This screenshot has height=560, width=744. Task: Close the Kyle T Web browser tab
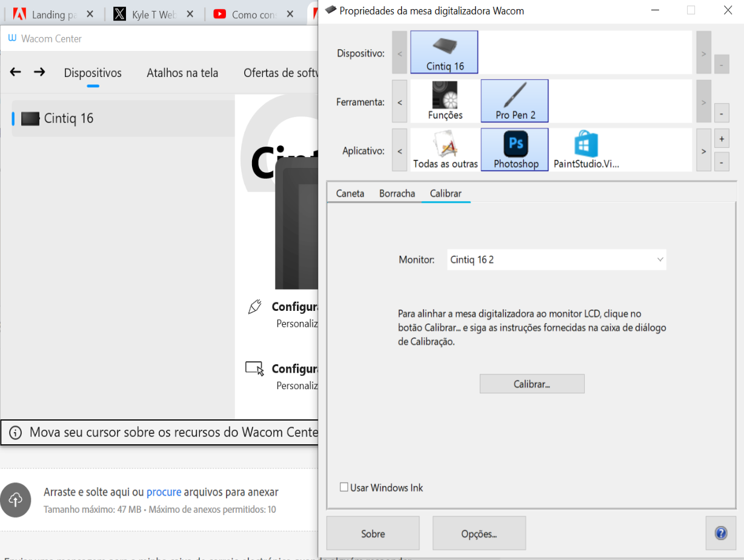pyautogui.click(x=190, y=14)
